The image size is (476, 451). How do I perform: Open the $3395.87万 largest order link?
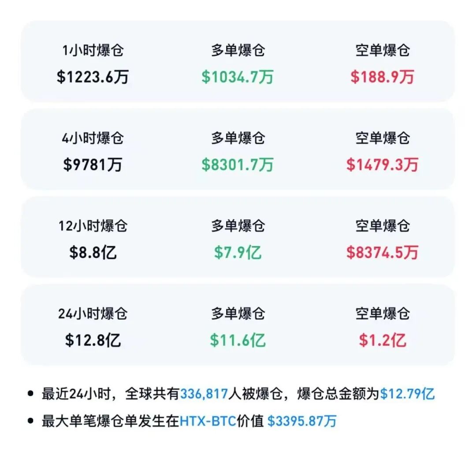pyautogui.click(x=302, y=421)
